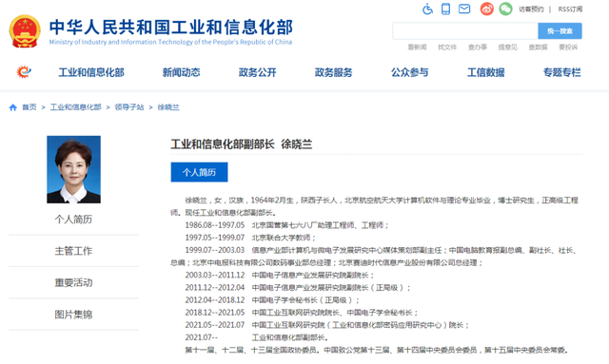Click the résumé line starting 2021.07--
The image size is (609, 364).
pyautogui.click(x=257, y=337)
